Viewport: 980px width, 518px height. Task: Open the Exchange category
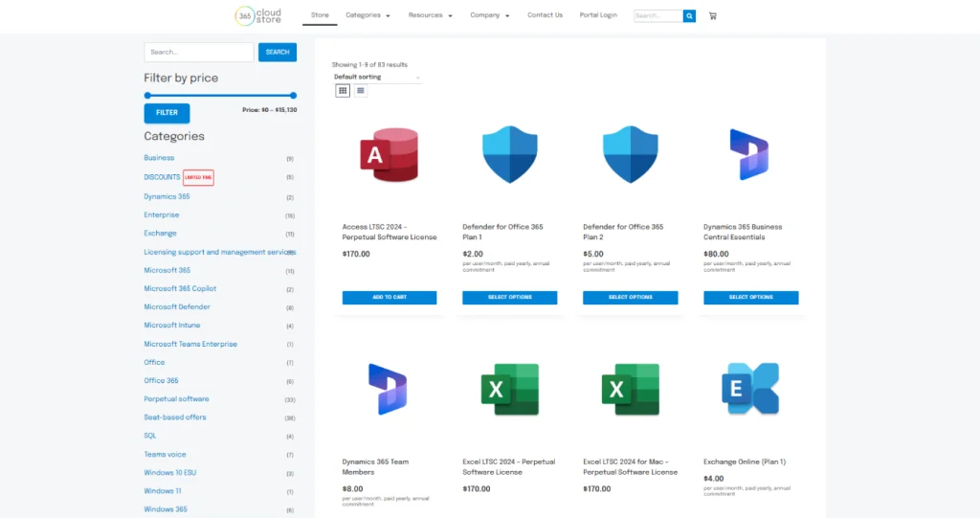click(x=160, y=234)
